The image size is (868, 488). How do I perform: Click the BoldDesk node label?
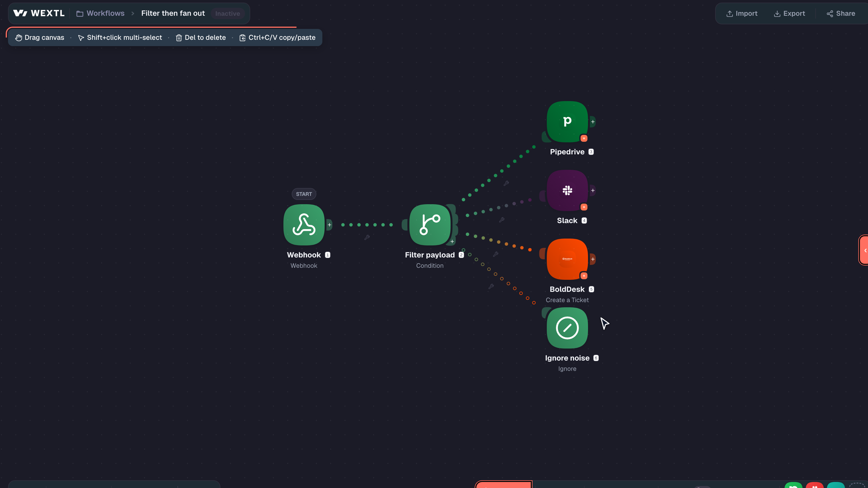567,289
